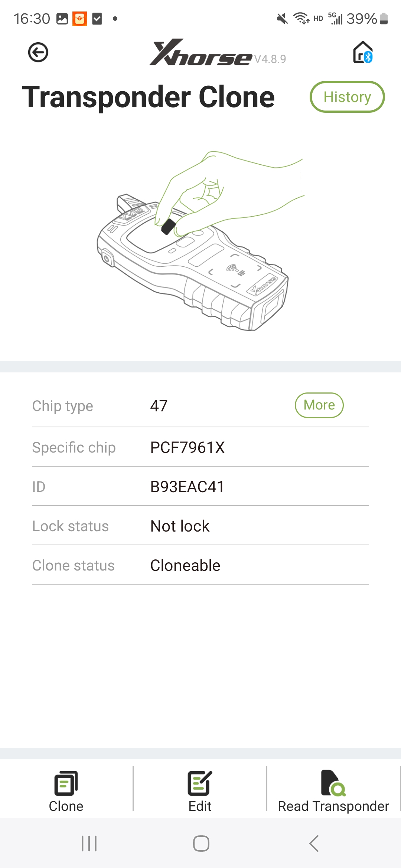
Task: Tap the circular back arrow icon
Action: point(38,52)
